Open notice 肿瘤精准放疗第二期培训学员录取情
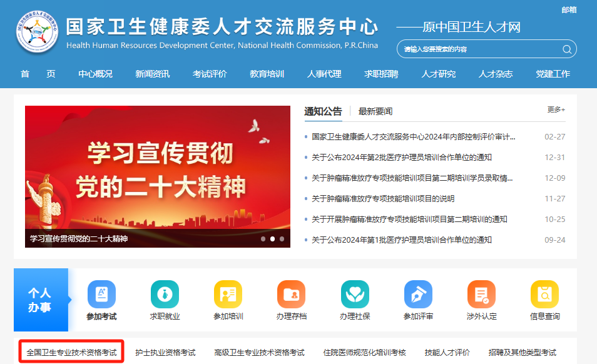This screenshot has height=364, width=597. coord(412,178)
